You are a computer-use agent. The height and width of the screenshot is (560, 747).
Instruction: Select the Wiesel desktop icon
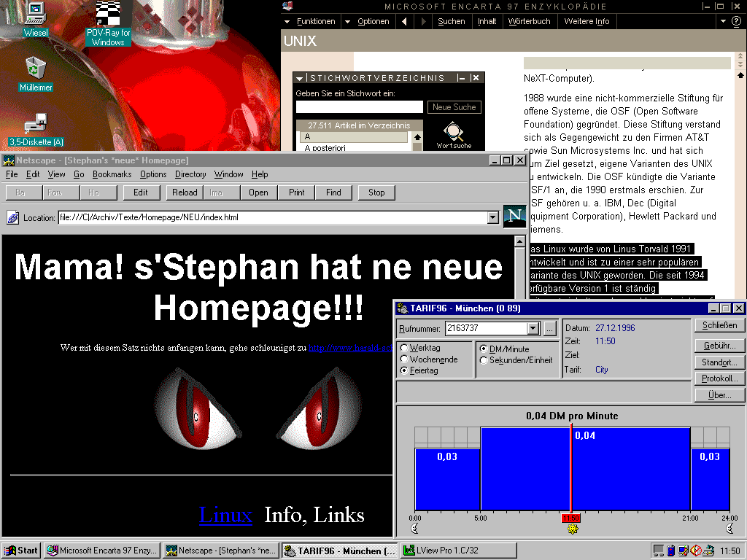36,19
